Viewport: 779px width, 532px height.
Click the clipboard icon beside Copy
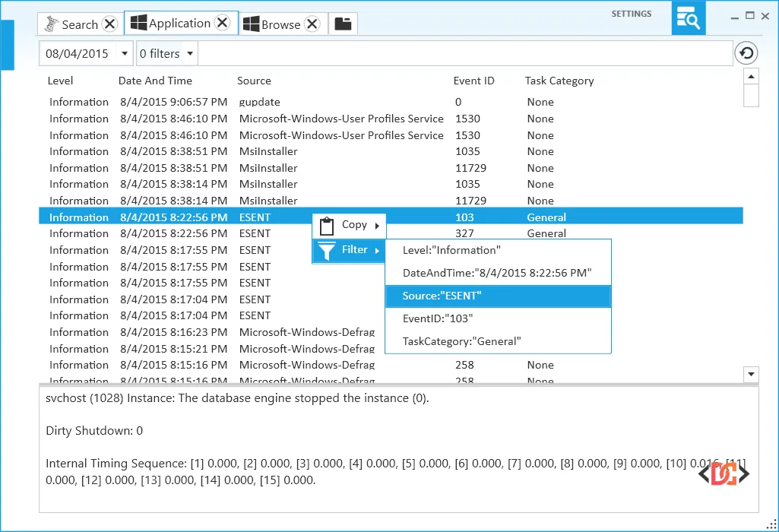coord(327,225)
